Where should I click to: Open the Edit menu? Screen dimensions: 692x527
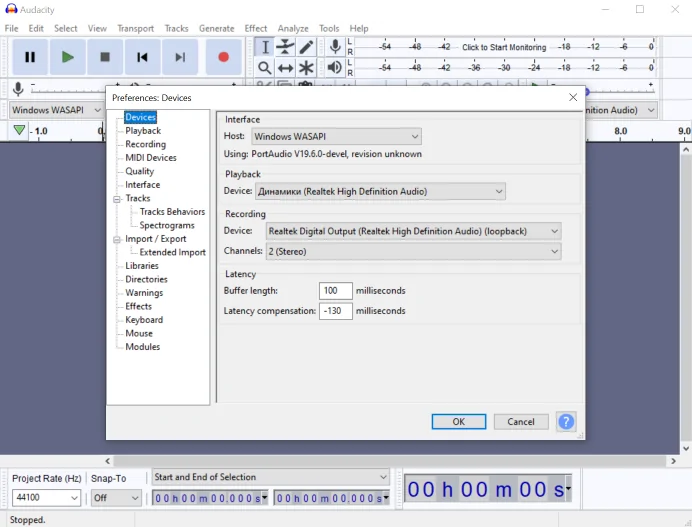tap(36, 28)
